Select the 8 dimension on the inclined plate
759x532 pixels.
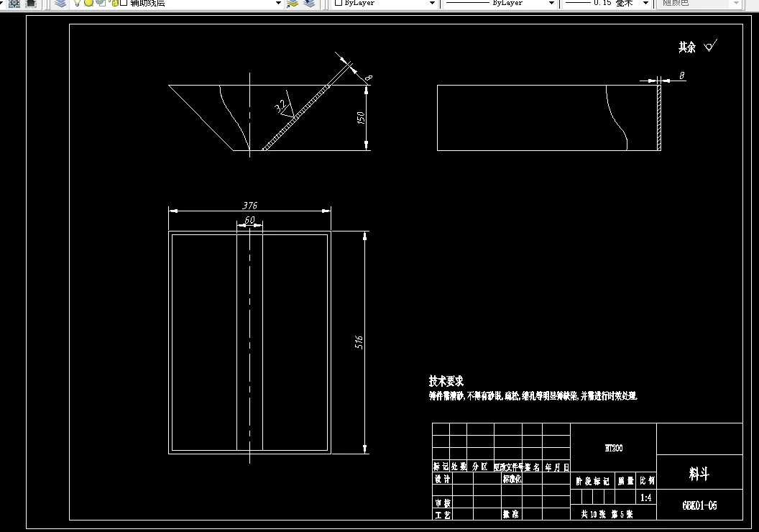tap(369, 78)
